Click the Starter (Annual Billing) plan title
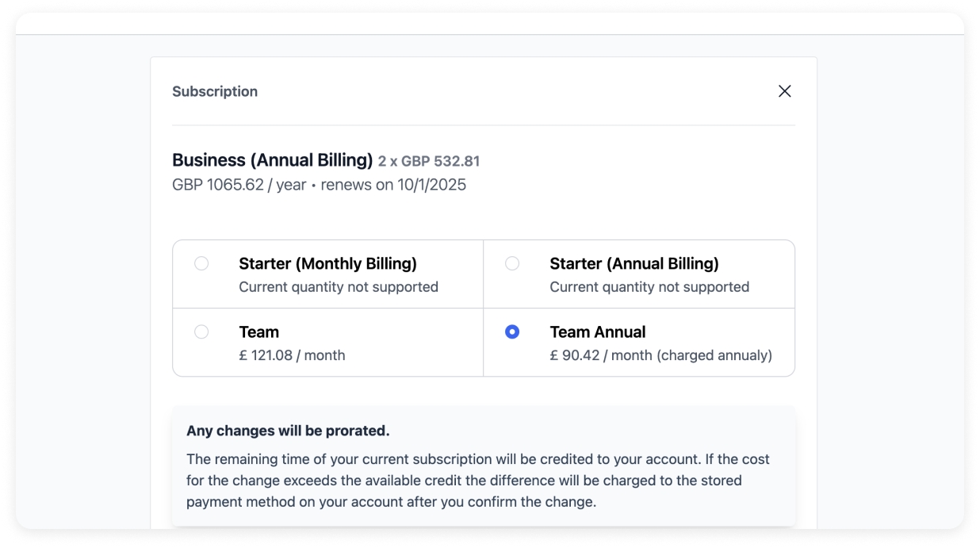This screenshot has height=548, width=980. (634, 263)
